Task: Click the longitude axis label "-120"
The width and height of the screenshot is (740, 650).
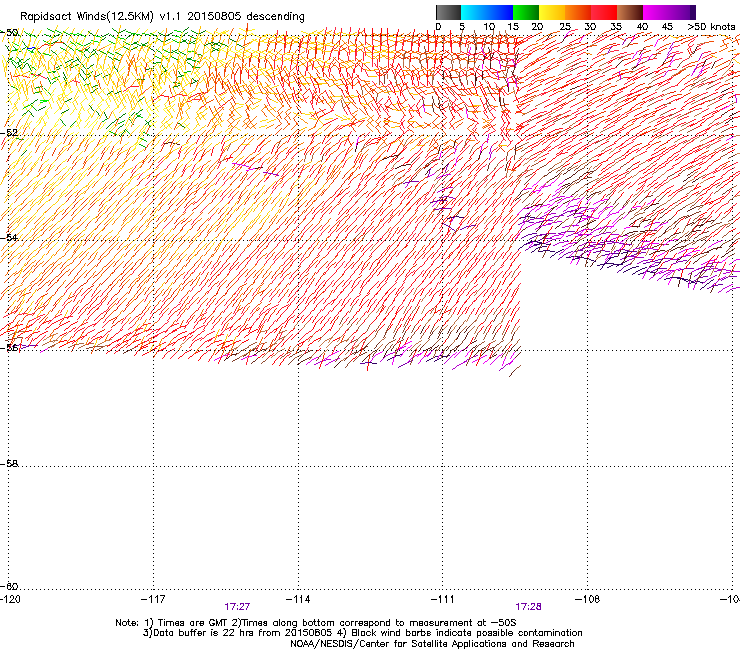Action: tap(10, 599)
